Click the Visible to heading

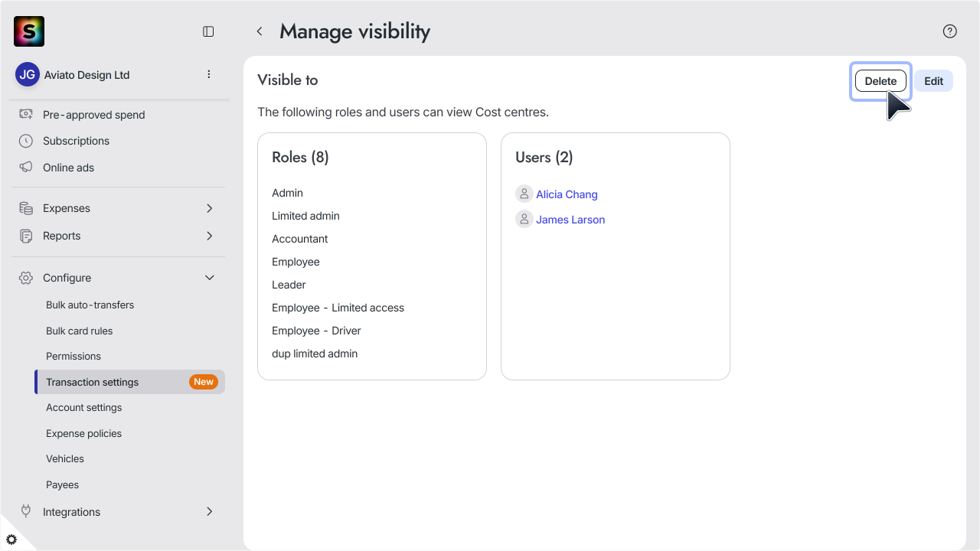coord(288,80)
